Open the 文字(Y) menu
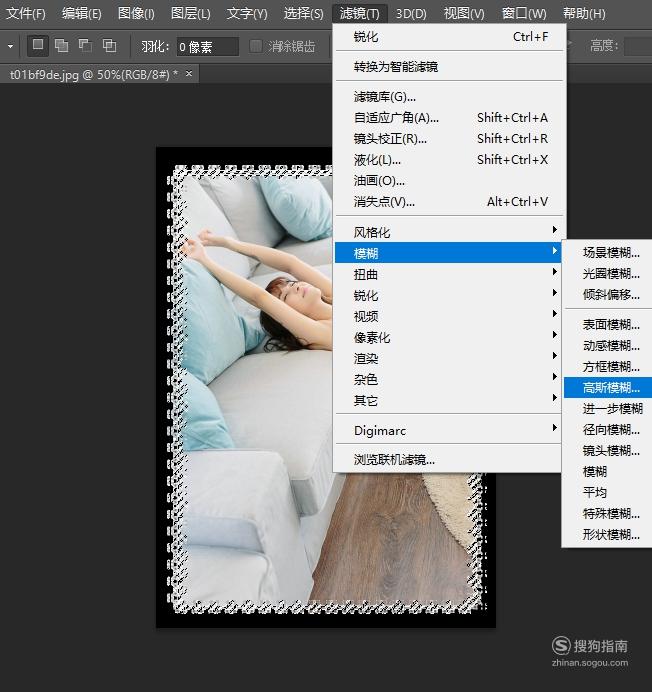This screenshot has width=652, height=692. point(247,14)
